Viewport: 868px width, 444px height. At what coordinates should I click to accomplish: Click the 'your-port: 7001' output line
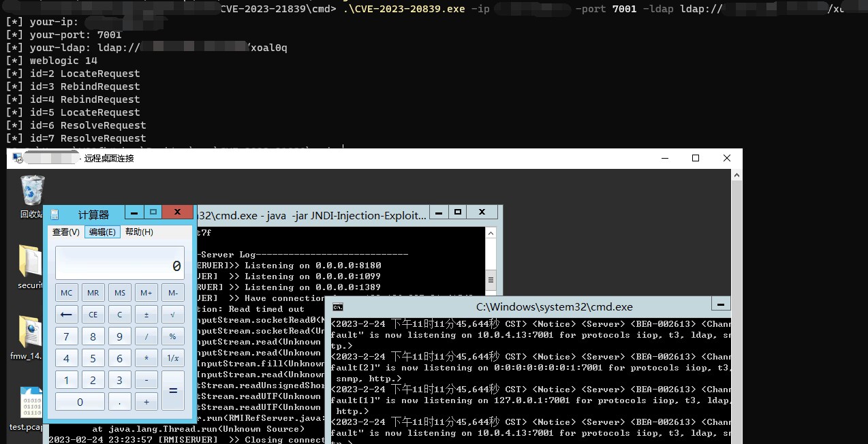[63, 35]
